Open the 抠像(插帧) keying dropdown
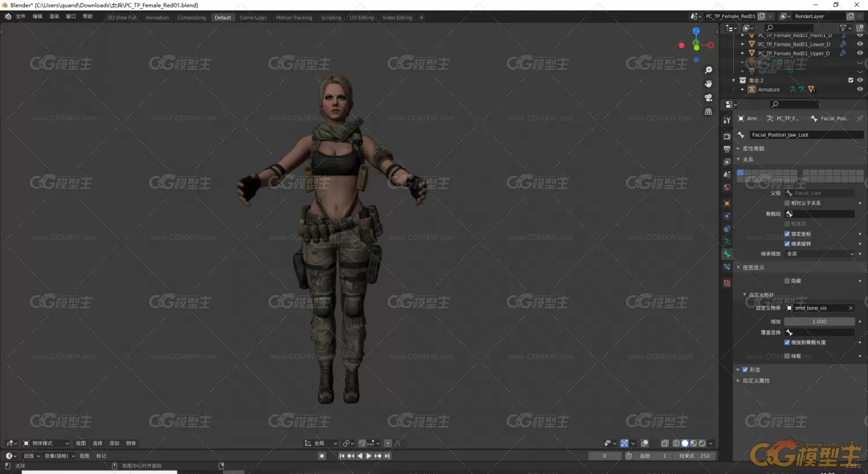This screenshot has height=474, width=868. coord(60,456)
